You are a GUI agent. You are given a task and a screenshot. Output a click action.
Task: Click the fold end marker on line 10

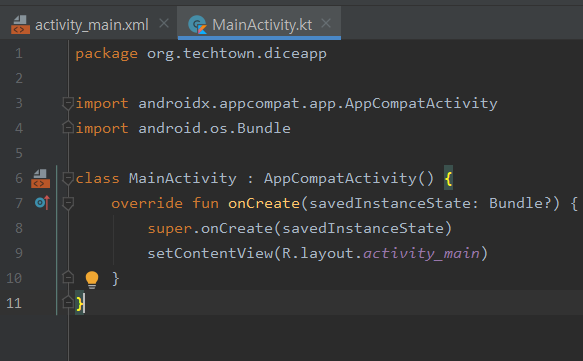pos(68,277)
